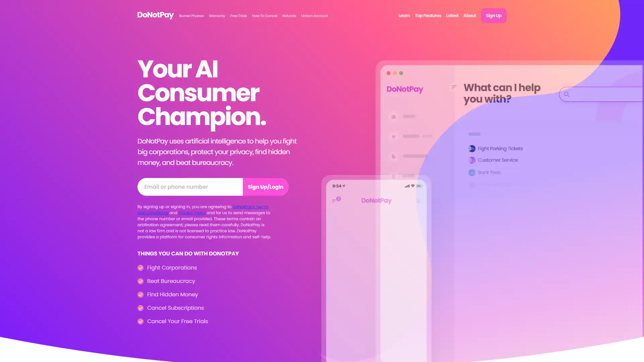Click the Sign Up/Login button

265,186
